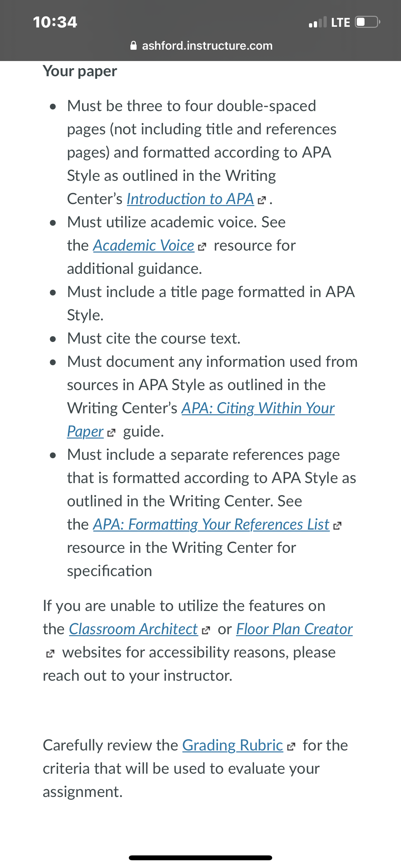Viewport: 401px width, 868px height.
Task: Open the Grading Rubric link
Action: coord(233,745)
